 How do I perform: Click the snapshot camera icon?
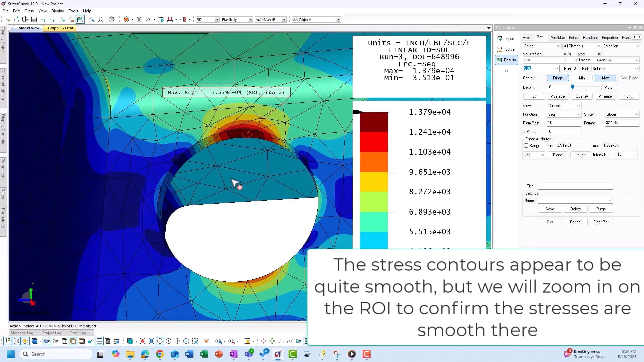[x=206, y=341]
